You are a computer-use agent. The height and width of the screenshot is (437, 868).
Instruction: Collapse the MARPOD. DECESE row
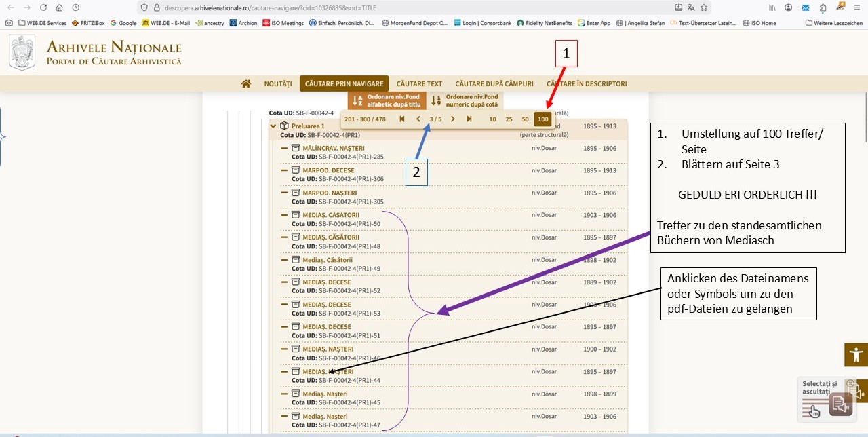[285, 170]
